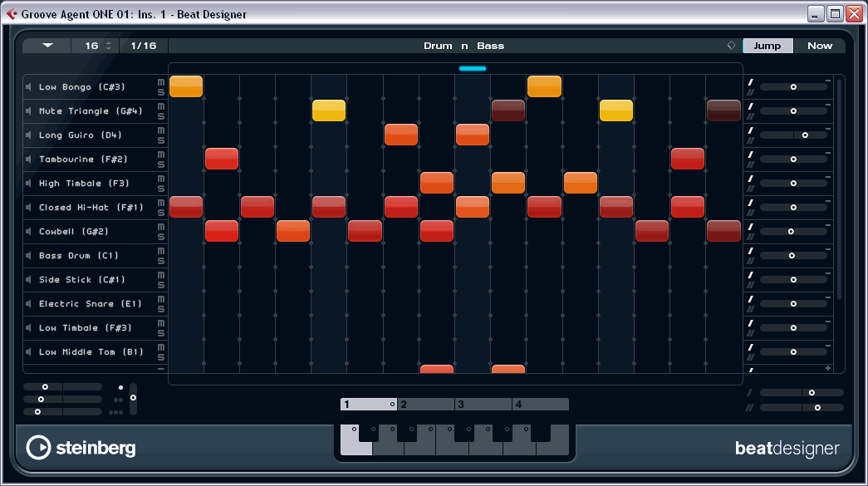Click the lane list vertical scrollbar
Screen dimensions: 868x486
[x=839, y=189]
